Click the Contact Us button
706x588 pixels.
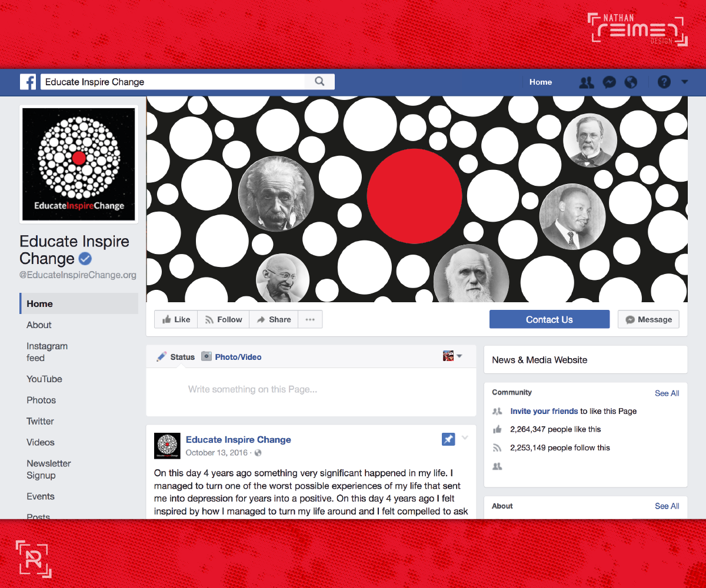pos(549,319)
